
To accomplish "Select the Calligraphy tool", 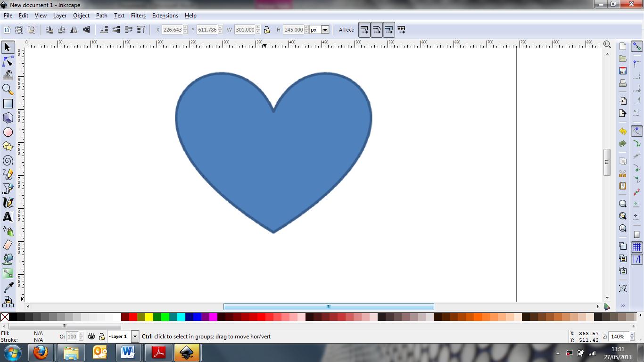I will (x=8, y=203).
